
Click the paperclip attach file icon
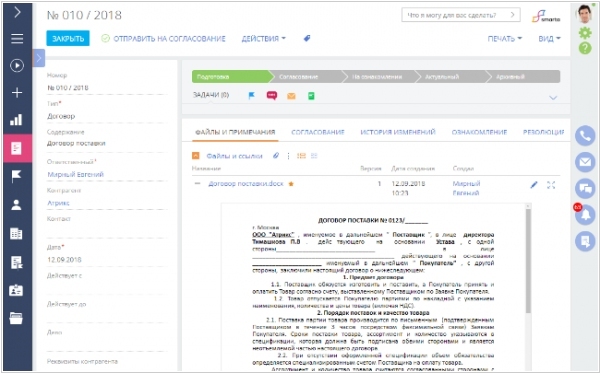coord(276,156)
